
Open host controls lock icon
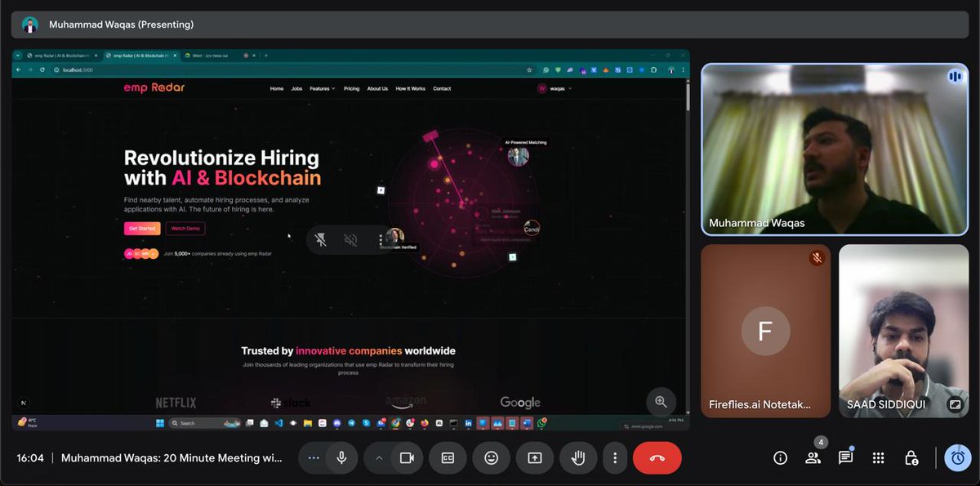pos(911,458)
